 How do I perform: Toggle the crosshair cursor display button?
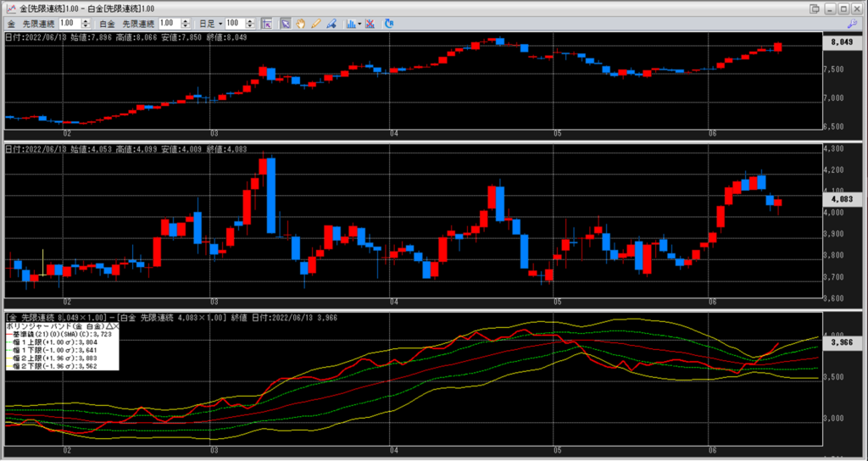point(266,24)
